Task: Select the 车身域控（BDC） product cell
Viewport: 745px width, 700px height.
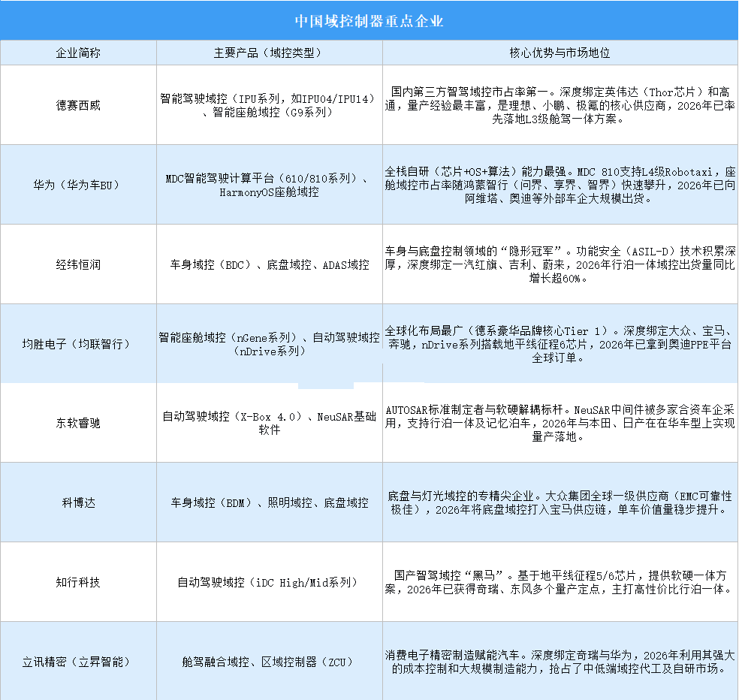Action: 270,264
